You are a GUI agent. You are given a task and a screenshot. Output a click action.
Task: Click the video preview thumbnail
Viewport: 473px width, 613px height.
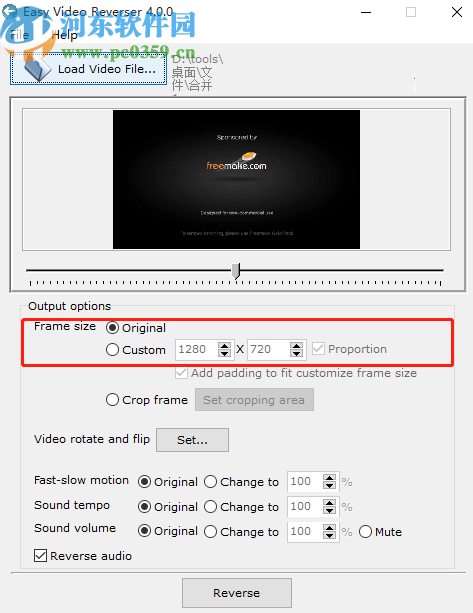pyautogui.click(x=236, y=179)
